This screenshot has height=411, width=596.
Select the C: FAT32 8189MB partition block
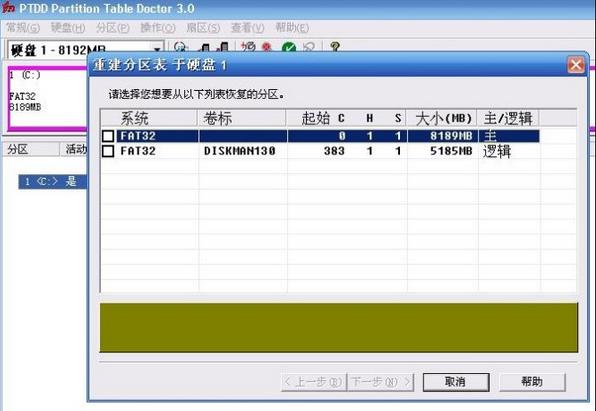pos(48,98)
